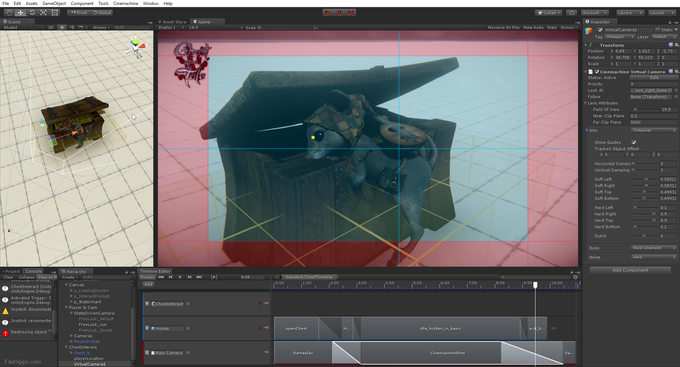Image resolution: width=680 pixels, height=367 pixels.
Task: Click the scene orientation gizmo
Action: coord(136,48)
